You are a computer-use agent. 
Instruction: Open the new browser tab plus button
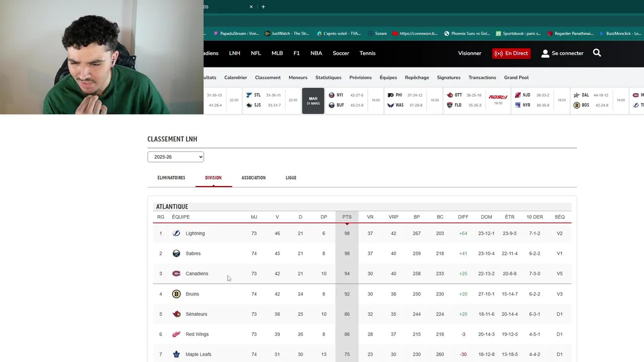pyautogui.click(x=263, y=7)
